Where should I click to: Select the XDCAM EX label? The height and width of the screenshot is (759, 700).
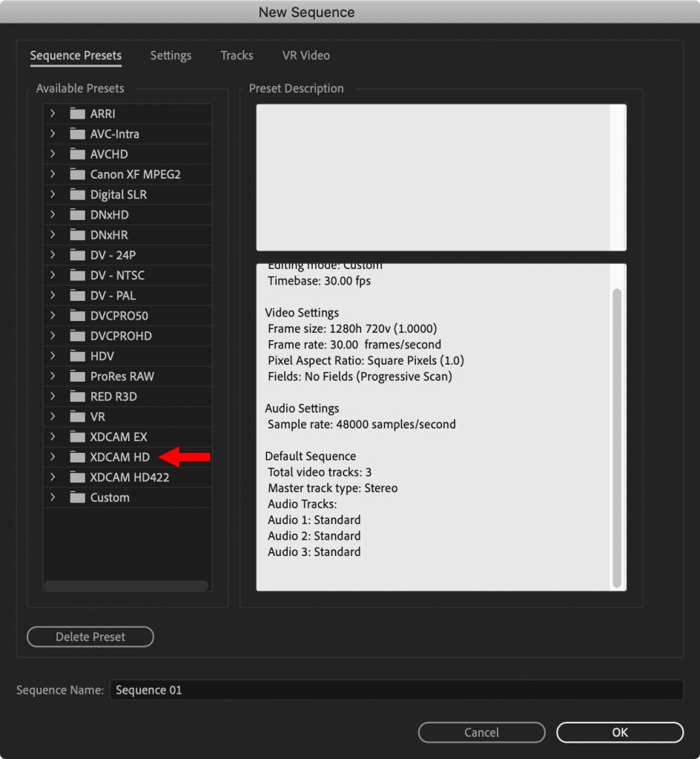119,437
